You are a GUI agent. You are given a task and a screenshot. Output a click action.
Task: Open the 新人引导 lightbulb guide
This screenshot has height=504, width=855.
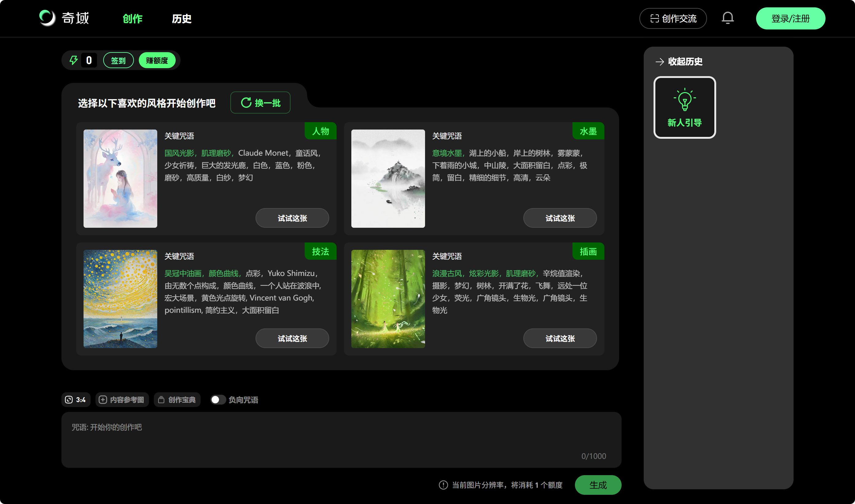(x=685, y=107)
